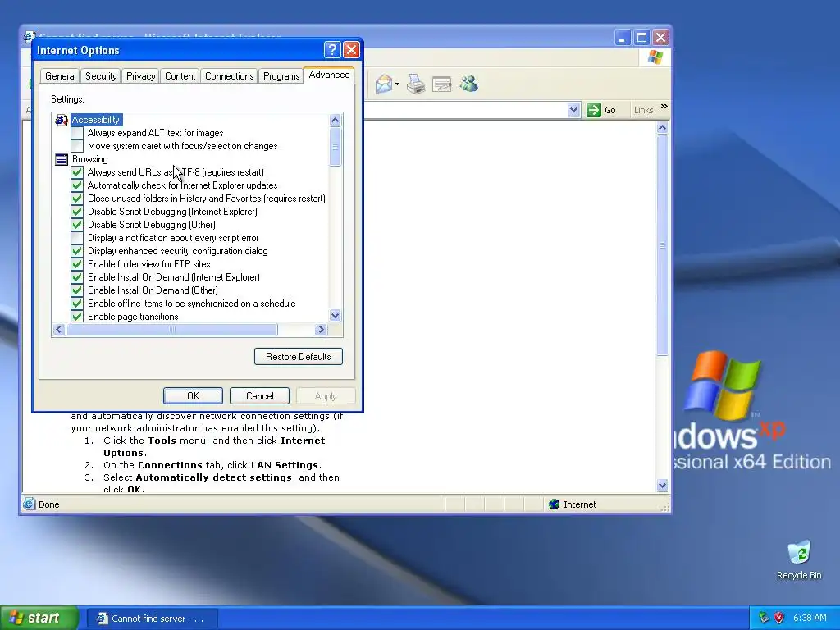Switch to the Content tab
Viewport: 840px width, 630px height.
point(180,76)
